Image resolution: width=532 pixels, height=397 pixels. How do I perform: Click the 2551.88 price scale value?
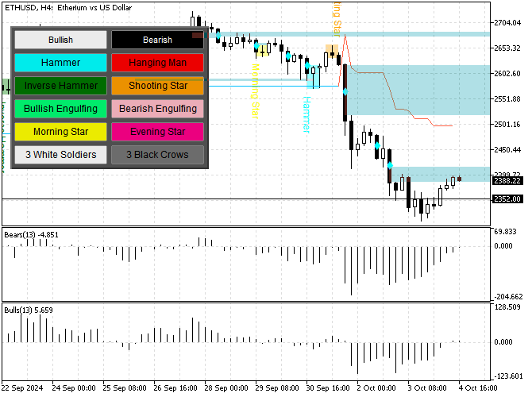click(507, 99)
